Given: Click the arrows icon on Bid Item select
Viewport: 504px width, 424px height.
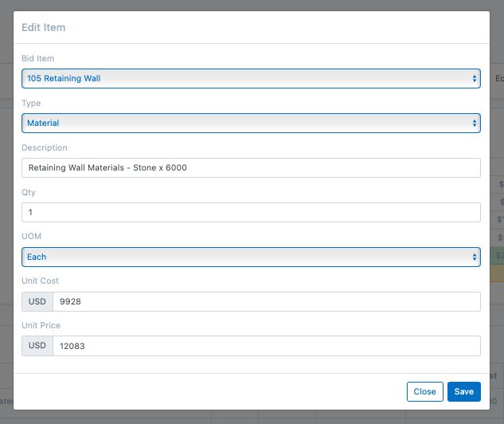Looking at the screenshot, I should [x=475, y=78].
